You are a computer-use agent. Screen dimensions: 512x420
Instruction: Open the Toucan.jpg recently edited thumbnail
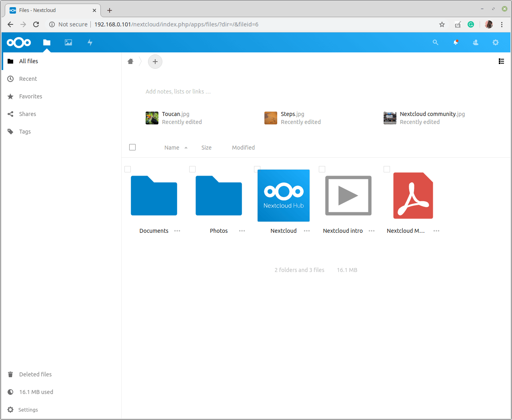(x=152, y=118)
